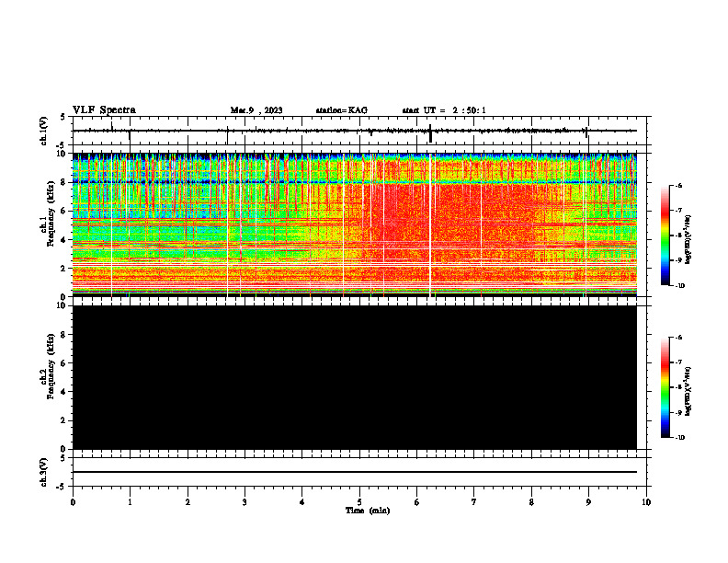Click the time axis tick label "3"
The image size is (728, 563).
click(245, 502)
